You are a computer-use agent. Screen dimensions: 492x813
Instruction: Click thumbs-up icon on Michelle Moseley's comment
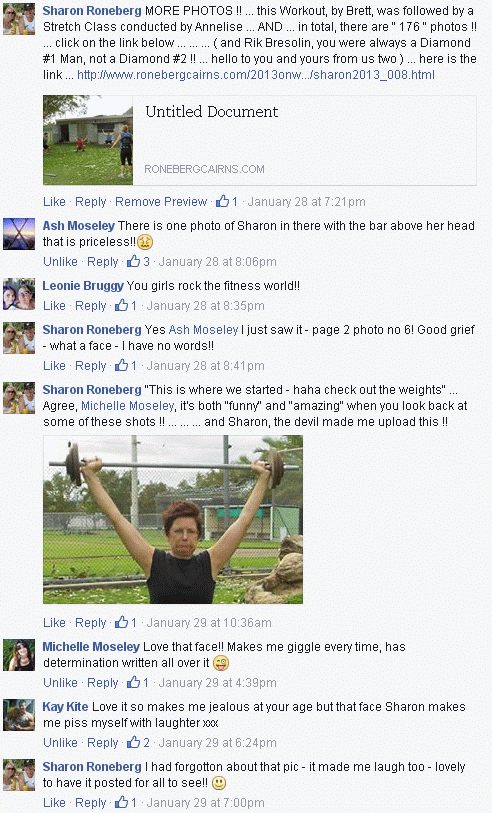[x=133, y=682]
